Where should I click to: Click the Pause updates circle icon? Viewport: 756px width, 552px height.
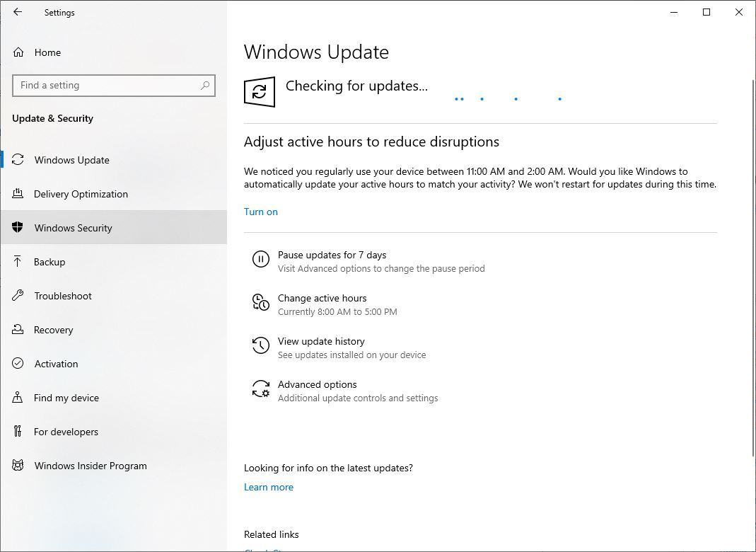pyautogui.click(x=261, y=259)
